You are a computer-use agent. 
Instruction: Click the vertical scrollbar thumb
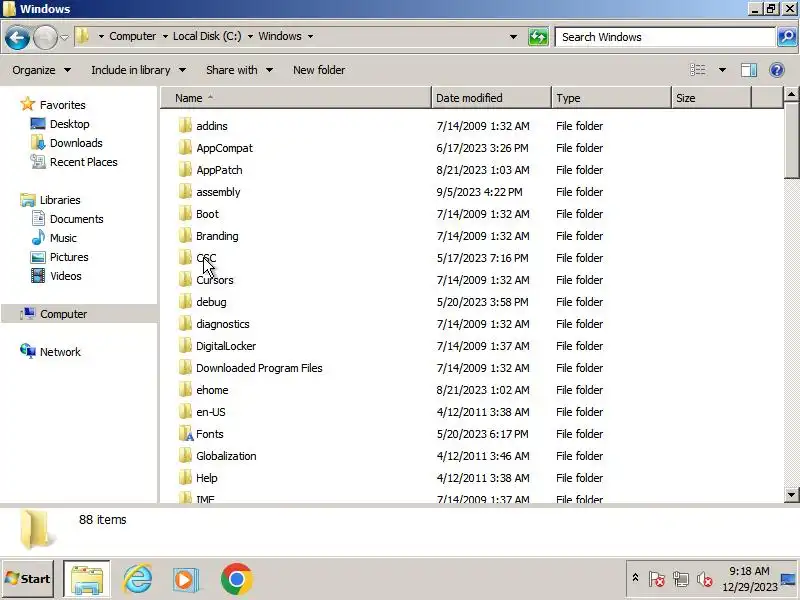[x=791, y=140]
